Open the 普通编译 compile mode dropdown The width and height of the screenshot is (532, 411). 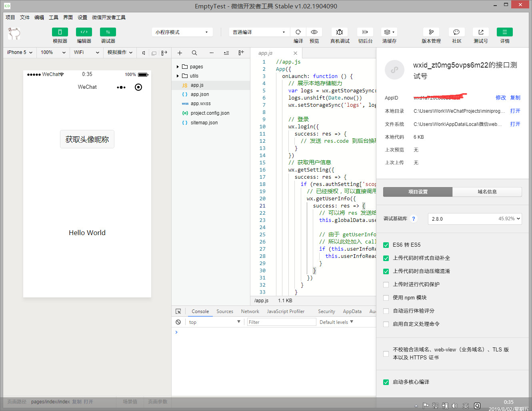(x=259, y=32)
